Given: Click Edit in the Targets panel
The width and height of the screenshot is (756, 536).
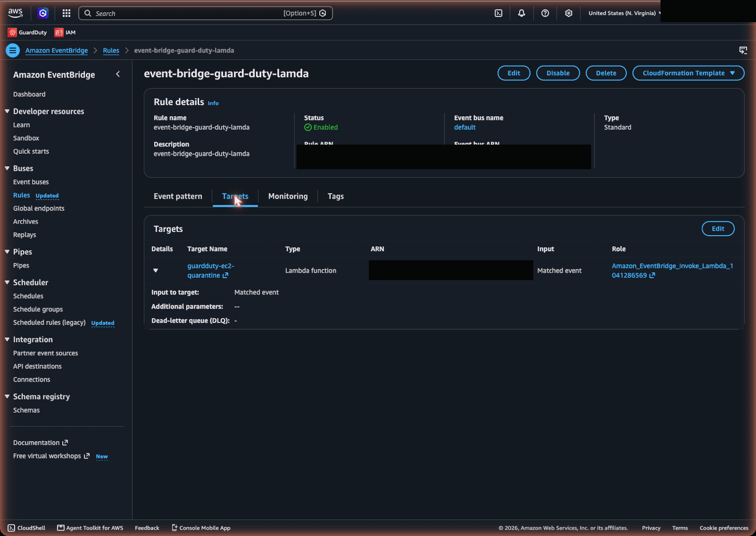Looking at the screenshot, I should point(718,229).
